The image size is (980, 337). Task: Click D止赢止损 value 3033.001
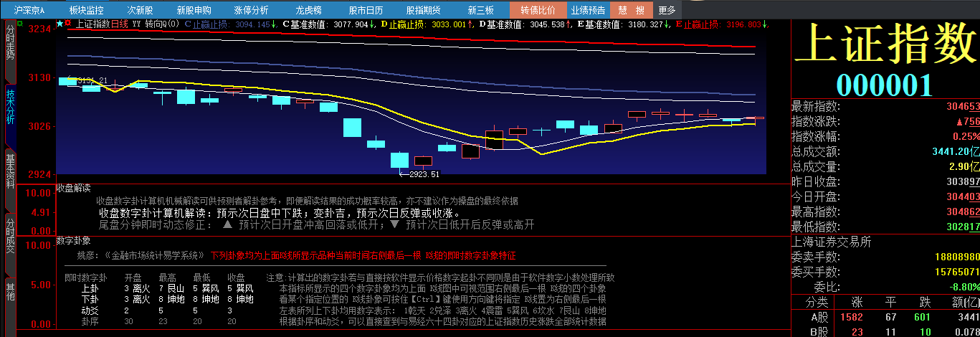(448, 24)
